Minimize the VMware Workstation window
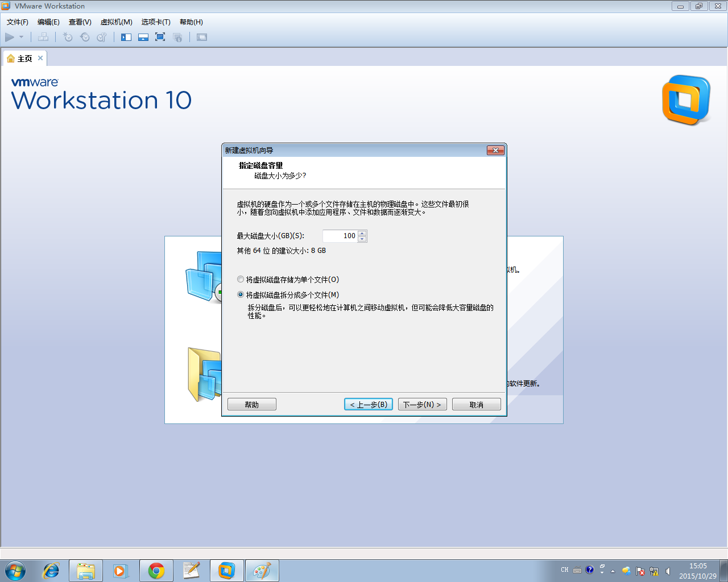The height and width of the screenshot is (582, 728). [x=680, y=6]
